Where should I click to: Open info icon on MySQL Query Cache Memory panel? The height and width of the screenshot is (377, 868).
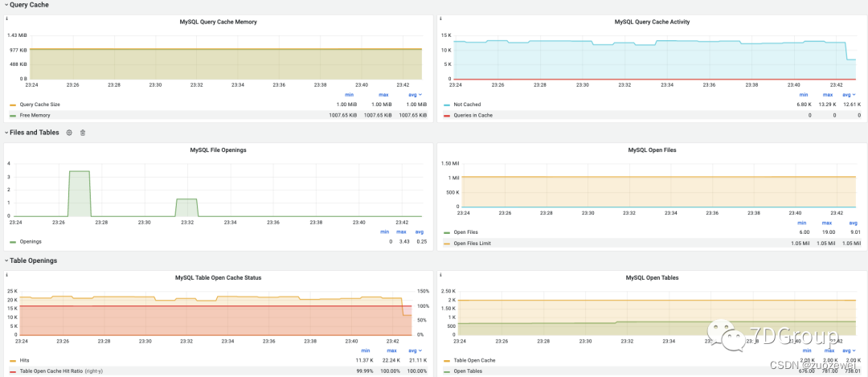point(6,18)
